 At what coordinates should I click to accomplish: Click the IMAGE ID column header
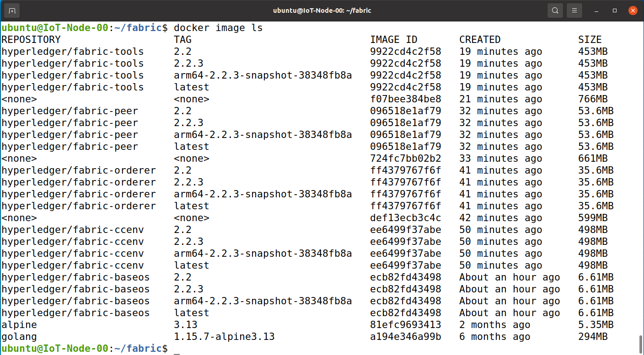(x=394, y=40)
